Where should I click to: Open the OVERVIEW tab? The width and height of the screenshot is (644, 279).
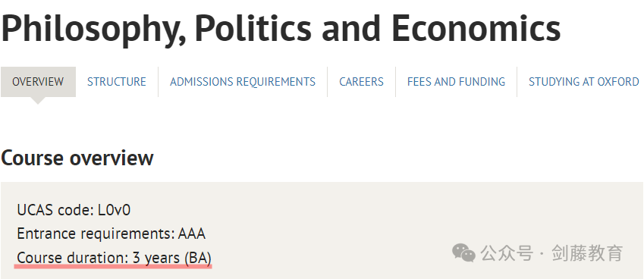38,82
